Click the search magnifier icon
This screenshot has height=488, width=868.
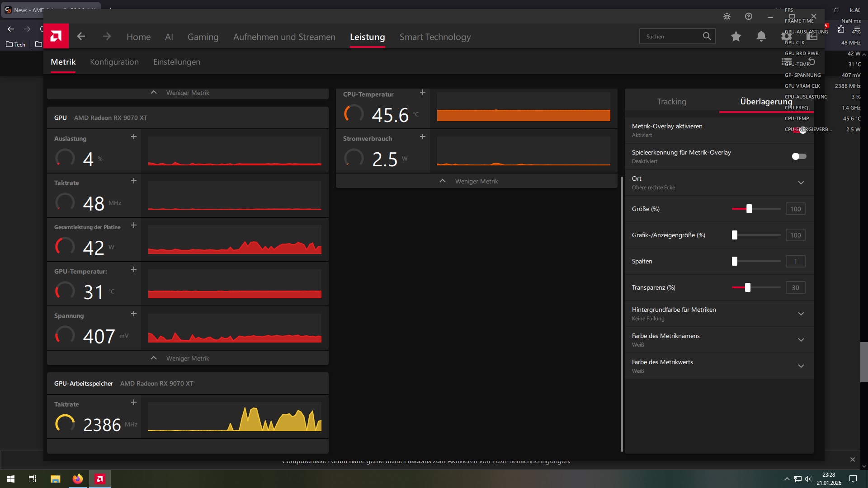click(x=707, y=36)
